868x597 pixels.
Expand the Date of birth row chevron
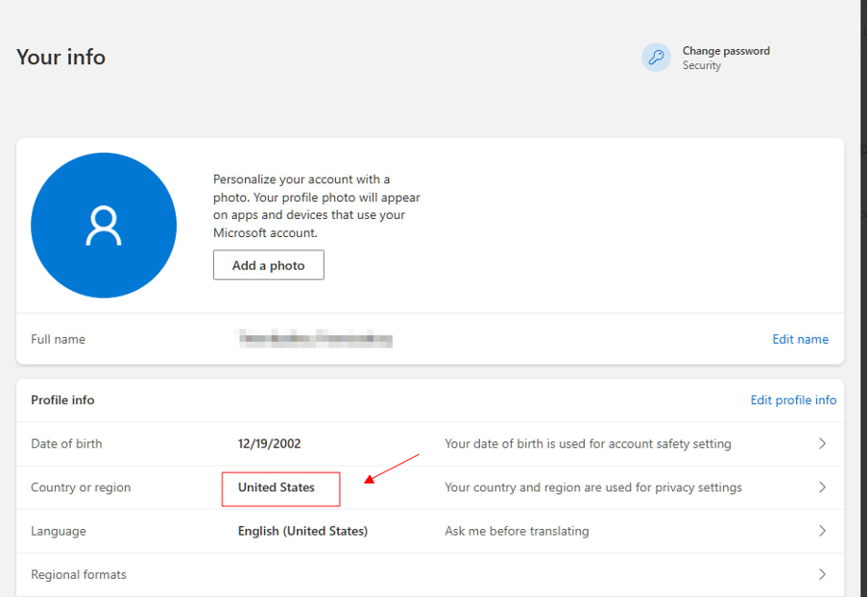coord(822,443)
